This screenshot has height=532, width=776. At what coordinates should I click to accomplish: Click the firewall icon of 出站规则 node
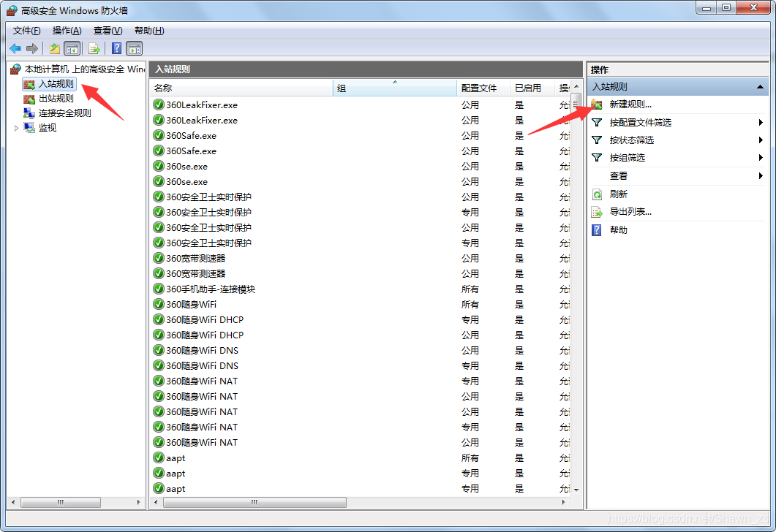[x=29, y=99]
